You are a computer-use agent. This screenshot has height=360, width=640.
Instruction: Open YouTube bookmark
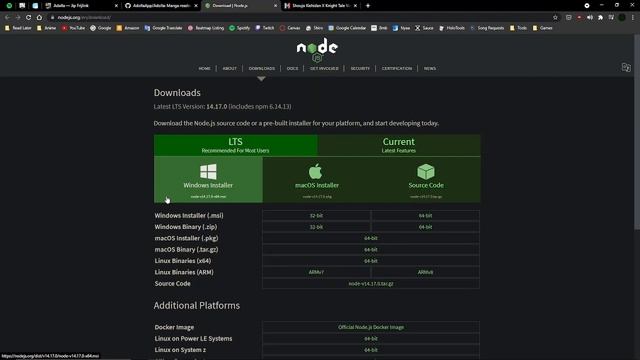73,28
